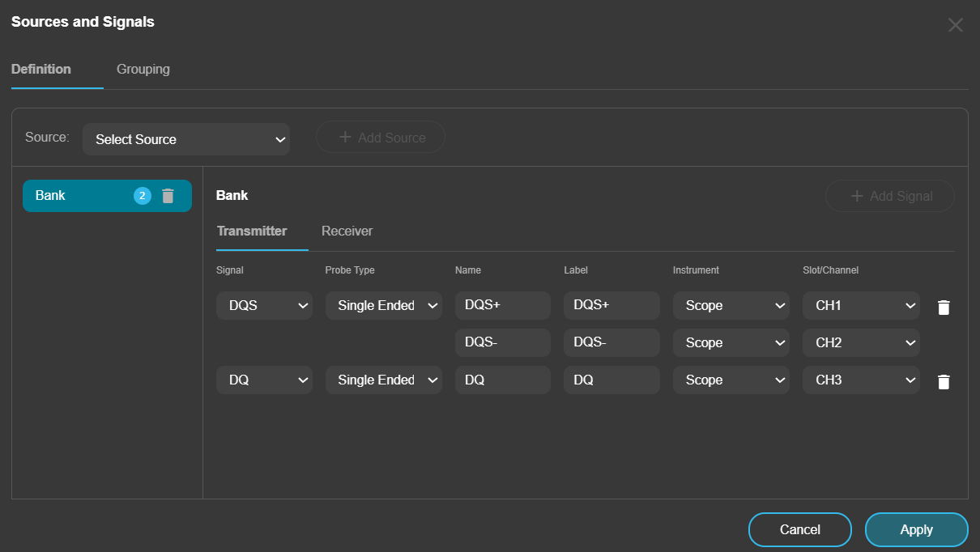Screen dimensions: 980x552
Task: Open the Select Source dropdown
Action: click(186, 139)
